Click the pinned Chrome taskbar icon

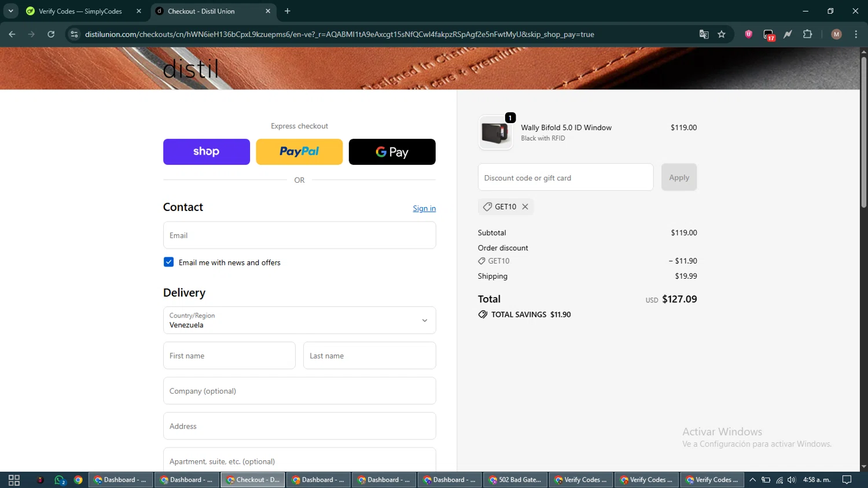(78, 480)
